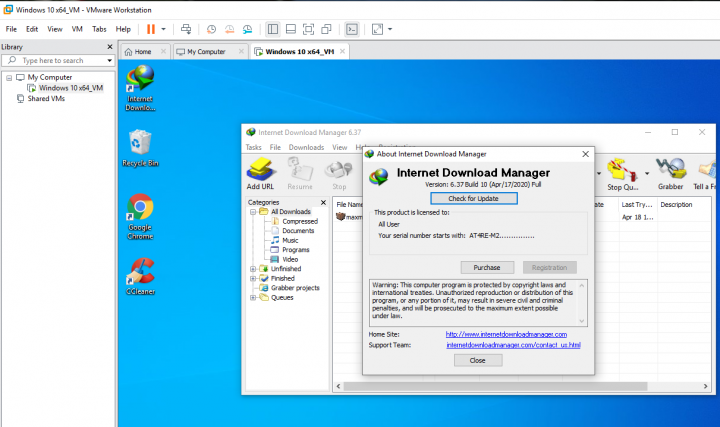The image size is (720, 427).
Task: Open VMware Edit menu
Action: (32, 29)
